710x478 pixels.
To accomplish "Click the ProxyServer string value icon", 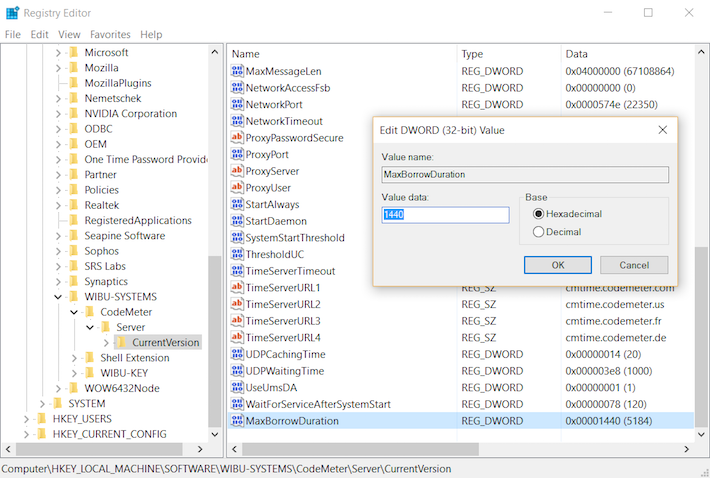I will [237, 171].
